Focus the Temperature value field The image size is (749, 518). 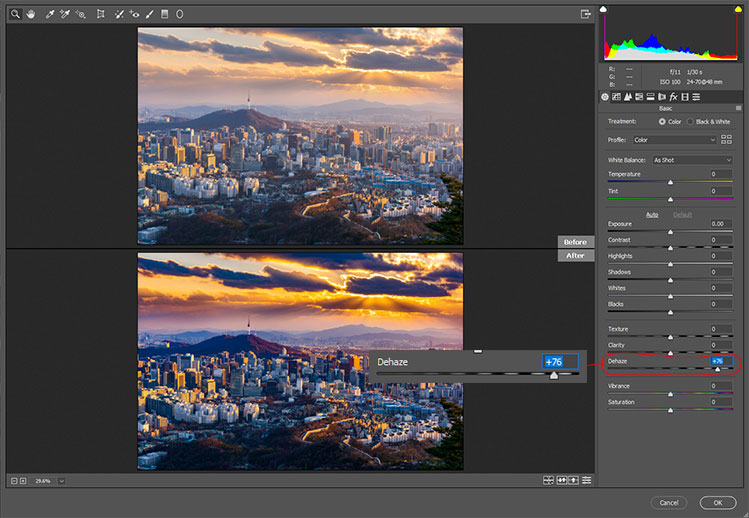point(720,174)
